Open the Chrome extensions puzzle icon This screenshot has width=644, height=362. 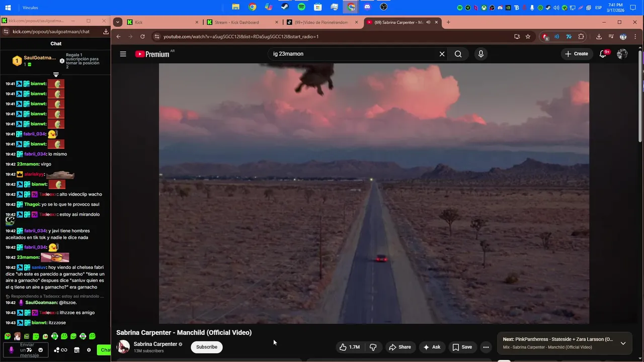click(x=581, y=36)
